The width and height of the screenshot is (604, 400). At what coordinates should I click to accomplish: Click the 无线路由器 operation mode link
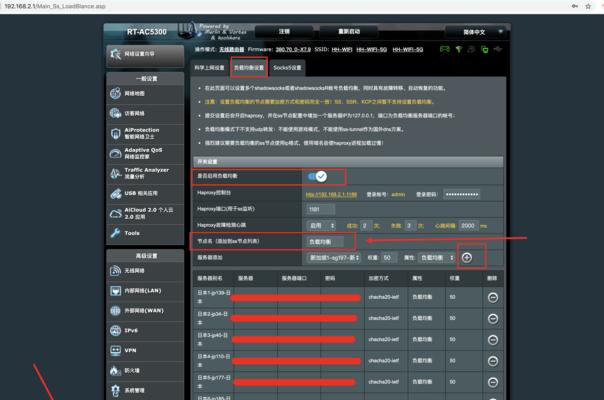232,49
